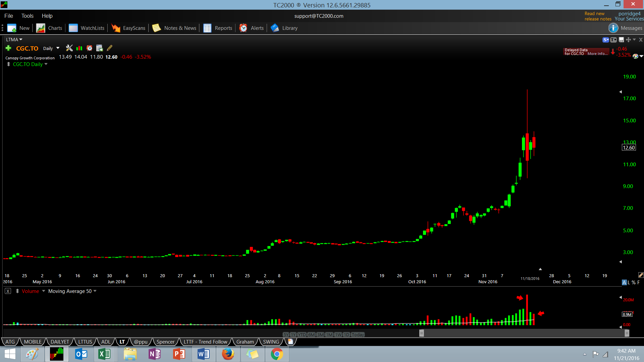
Task: Toggle the A arithmetic scale option
Action: coord(624,283)
